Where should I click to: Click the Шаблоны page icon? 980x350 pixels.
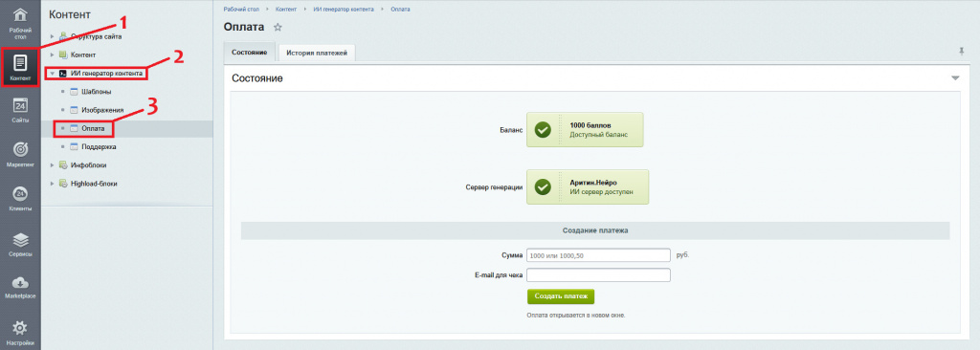[74, 92]
